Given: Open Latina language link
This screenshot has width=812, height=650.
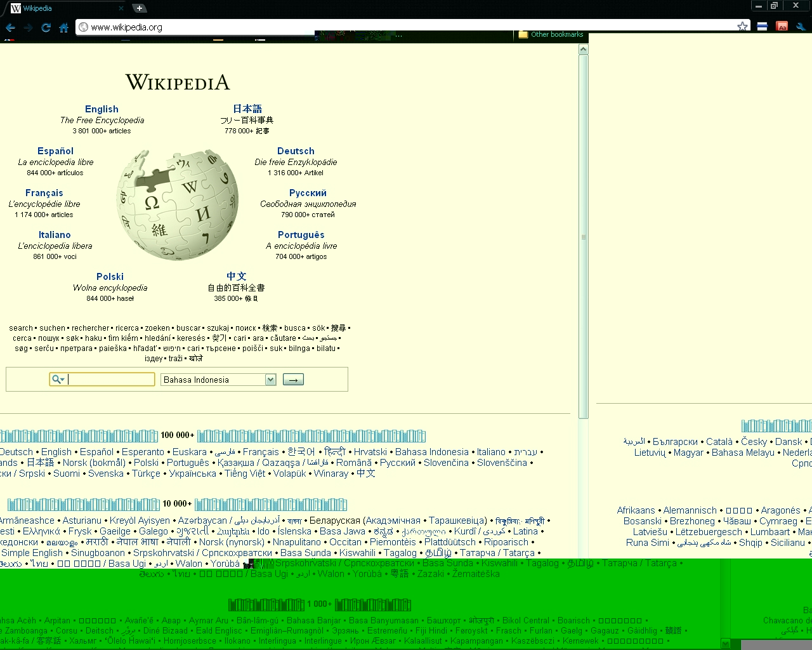Looking at the screenshot, I should (x=525, y=531).
